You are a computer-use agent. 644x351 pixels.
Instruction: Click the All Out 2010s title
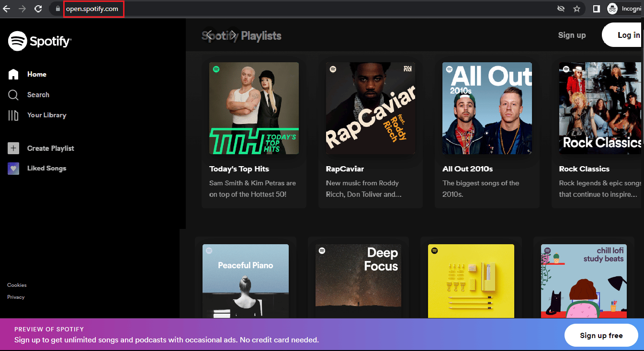[468, 169]
